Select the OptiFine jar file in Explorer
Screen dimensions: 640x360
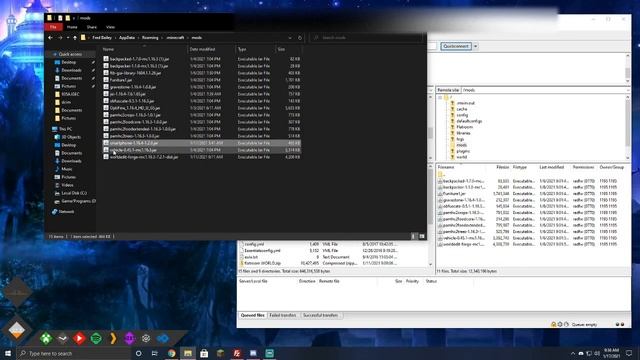[202, 108]
